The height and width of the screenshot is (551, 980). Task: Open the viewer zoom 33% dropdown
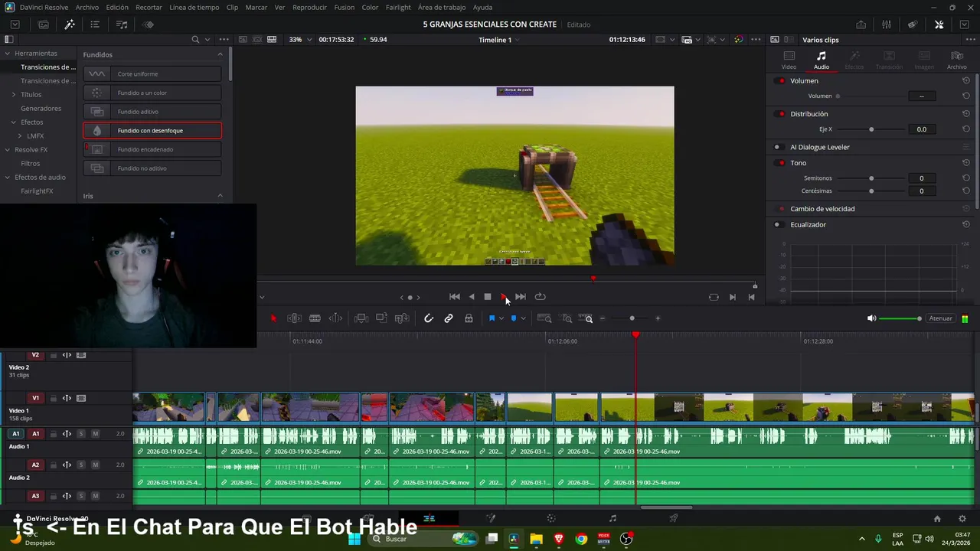[300, 39]
